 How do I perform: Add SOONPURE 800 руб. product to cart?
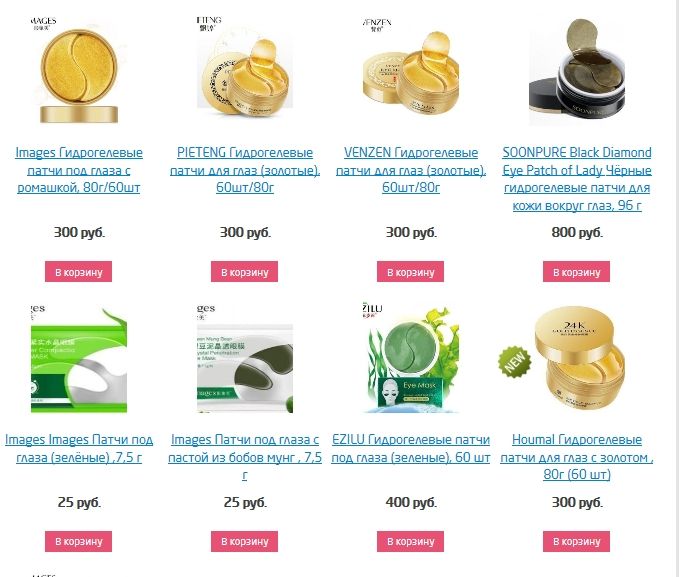[576, 272]
